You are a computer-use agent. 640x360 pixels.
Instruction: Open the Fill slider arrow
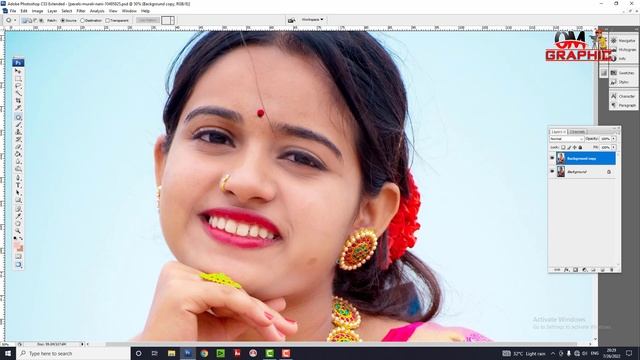coord(613,147)
